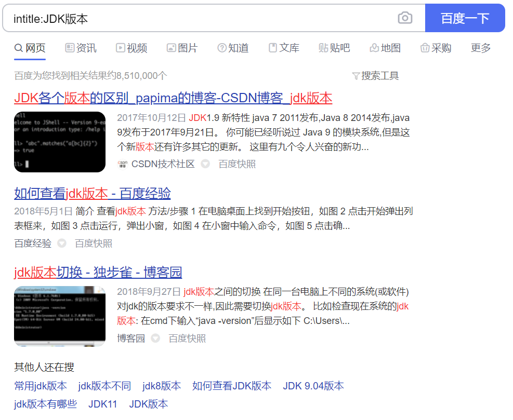Viewport: 513px width, 420px height.
Task: Open the 搜索工具 filter
Action: pyautogui.click(x=375, y=76)
